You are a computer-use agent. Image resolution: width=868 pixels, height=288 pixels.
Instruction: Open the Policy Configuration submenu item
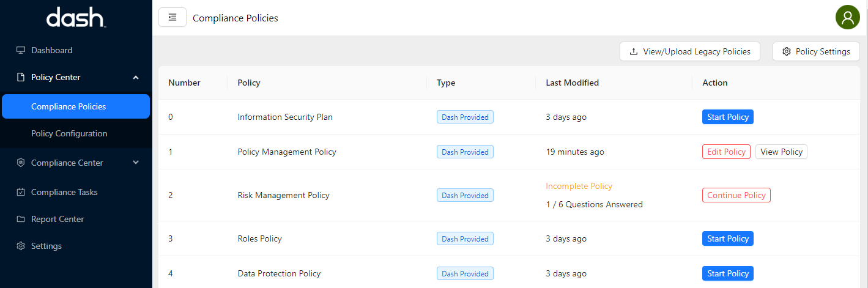[69, 133]
